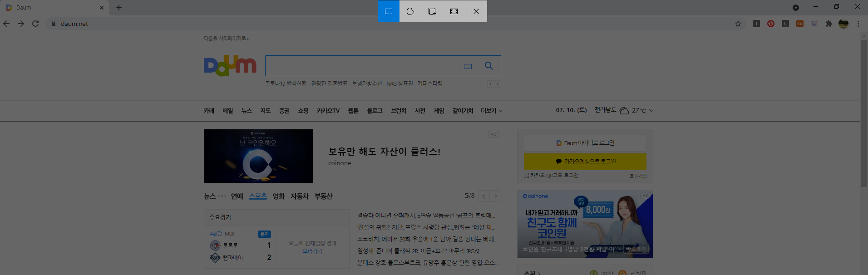Switch to the 스포츠 news tab

[x=258, y=196]
